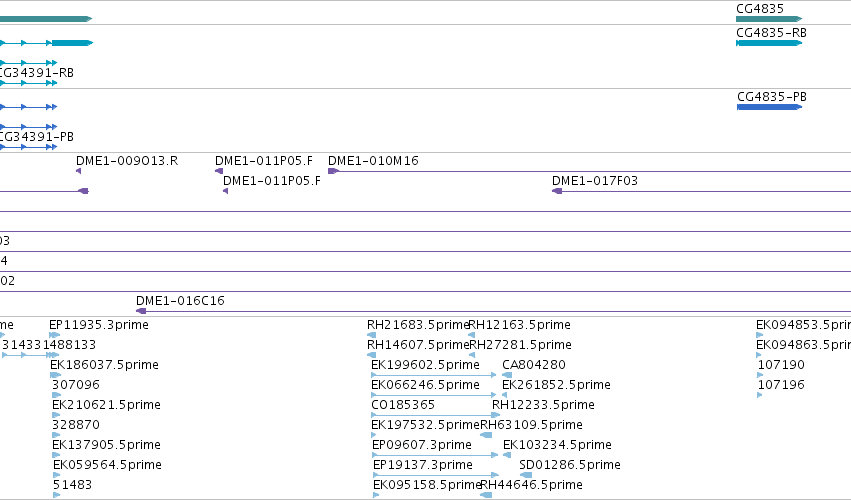
Task: Click the CG4835-PB label
Action: (x=772, y=97)
